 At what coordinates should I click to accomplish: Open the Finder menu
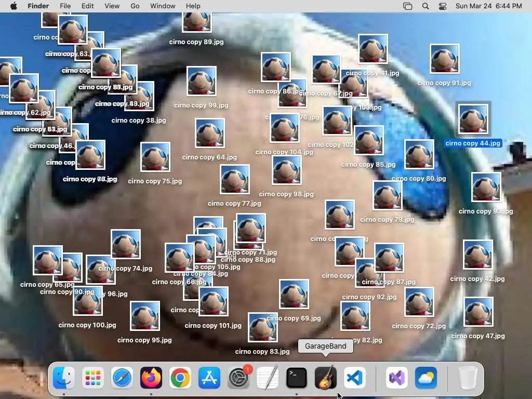[38, 6]
